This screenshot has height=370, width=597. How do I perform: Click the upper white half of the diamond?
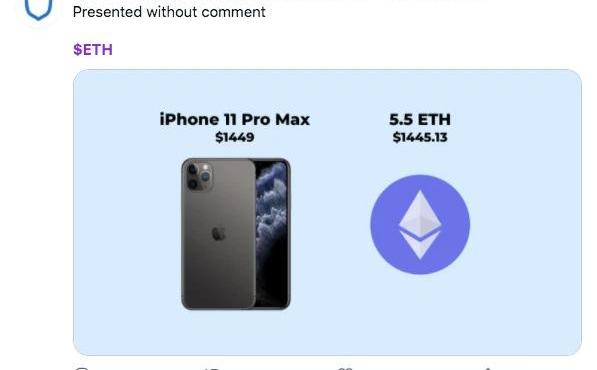420,213
